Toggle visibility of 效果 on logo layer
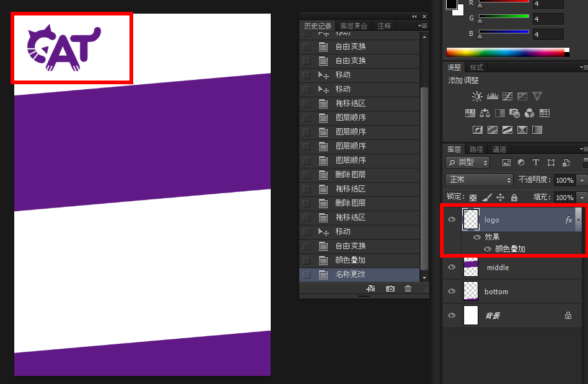 click(477, 237)
